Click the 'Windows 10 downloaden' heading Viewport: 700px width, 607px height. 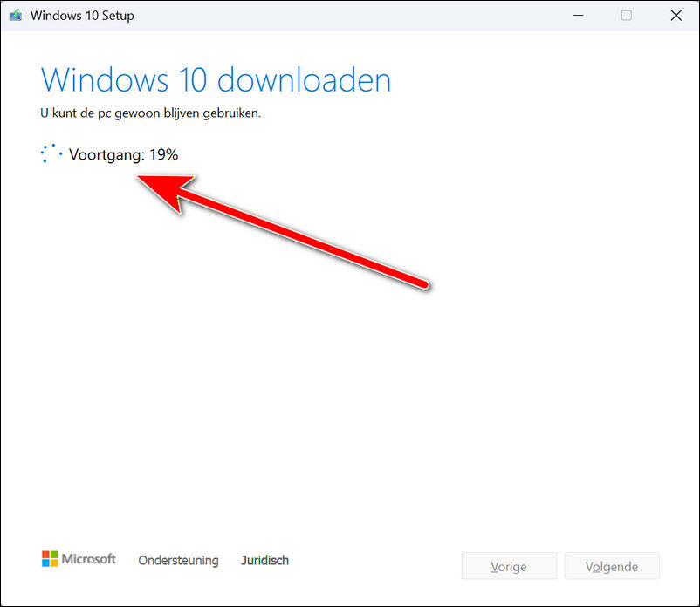[216, 80]
